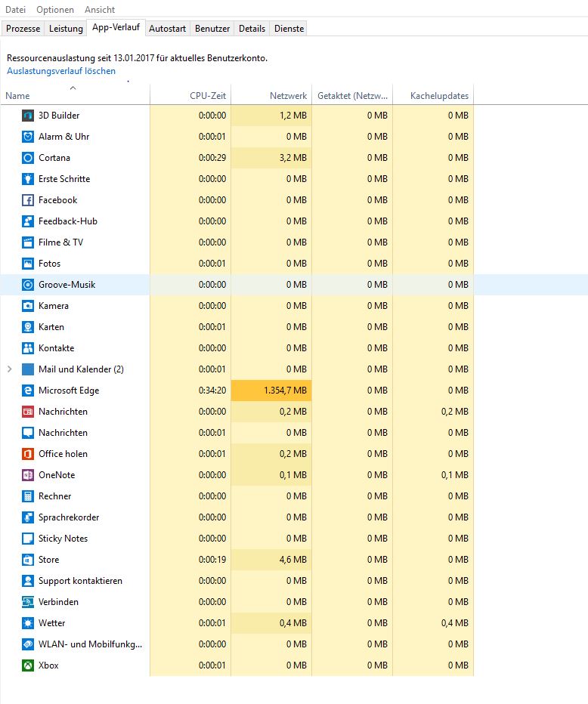
Task: Sort by the Name column header
Action: pos(75,95)
